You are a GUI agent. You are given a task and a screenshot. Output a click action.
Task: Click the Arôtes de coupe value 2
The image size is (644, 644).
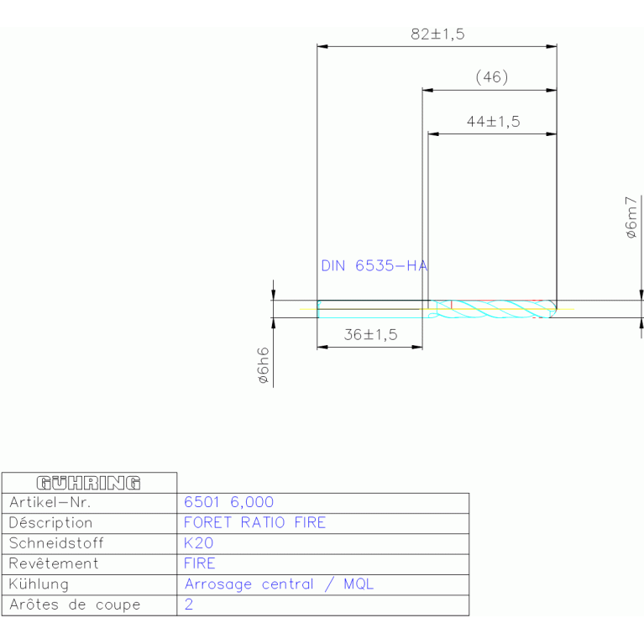click(189, 605)
